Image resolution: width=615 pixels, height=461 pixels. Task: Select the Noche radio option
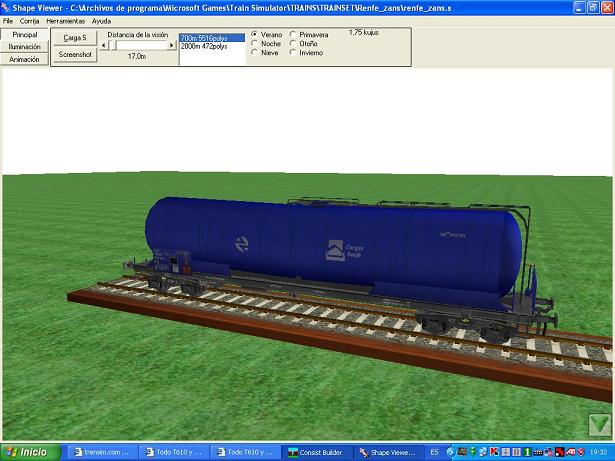pyautogui.click(x=253, y=43)
